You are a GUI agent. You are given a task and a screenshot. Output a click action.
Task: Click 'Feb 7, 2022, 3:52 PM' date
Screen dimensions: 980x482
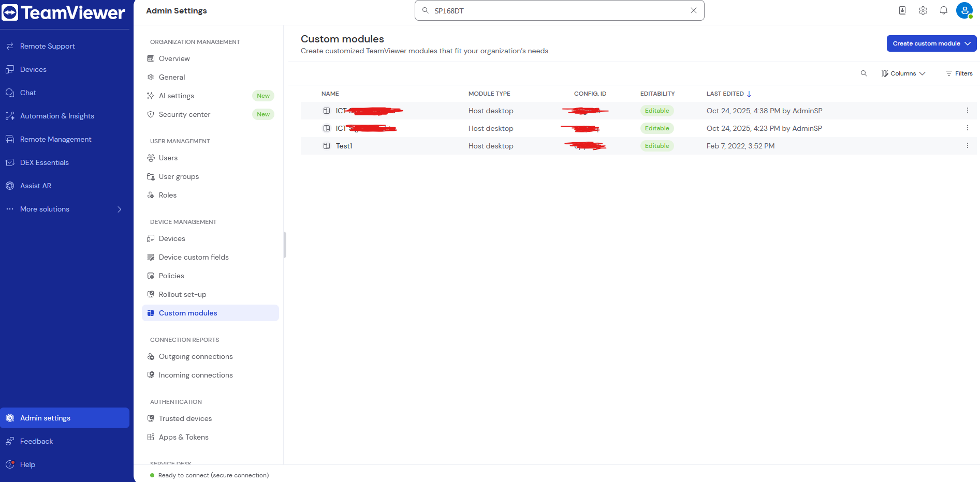(x=740, y=146)
